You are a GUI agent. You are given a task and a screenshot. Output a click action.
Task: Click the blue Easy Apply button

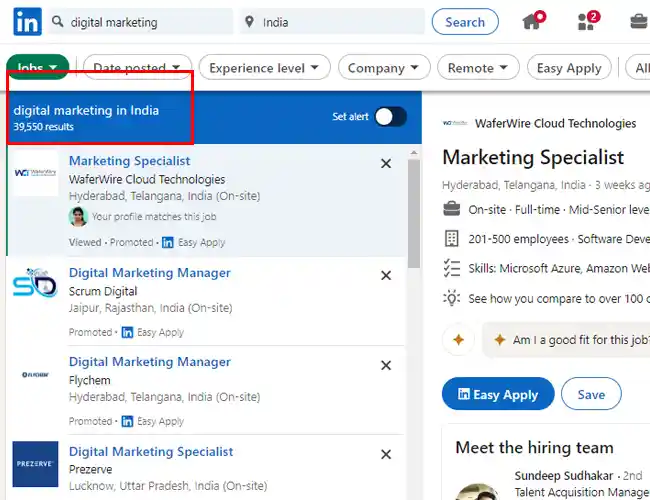point(498,394)
